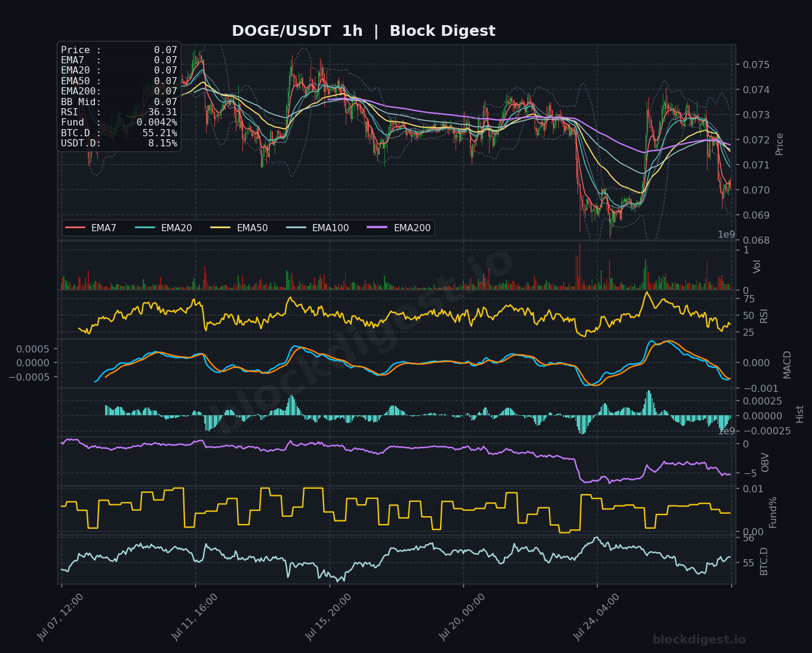Select the EMA200 legend entry

399,228
